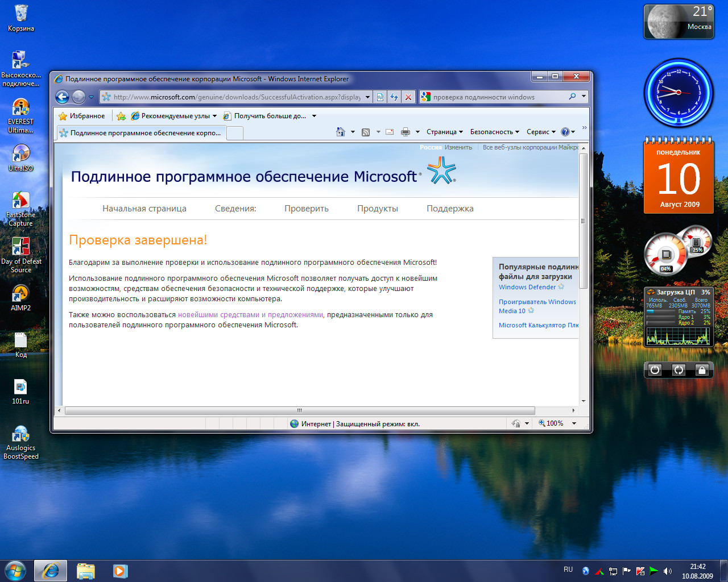
Task: Select the 'Подлинное программное обеспечение корпо...' tab
Action: (x=141, y=133)
